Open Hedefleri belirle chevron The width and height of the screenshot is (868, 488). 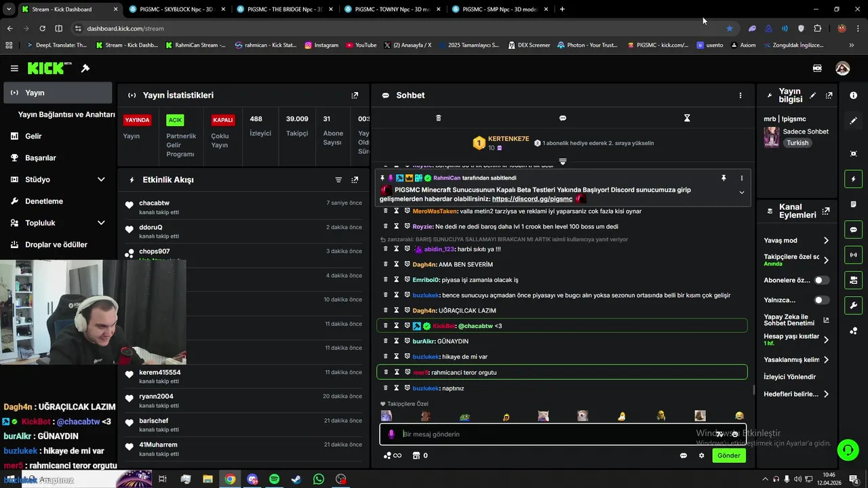coord(826,394)
